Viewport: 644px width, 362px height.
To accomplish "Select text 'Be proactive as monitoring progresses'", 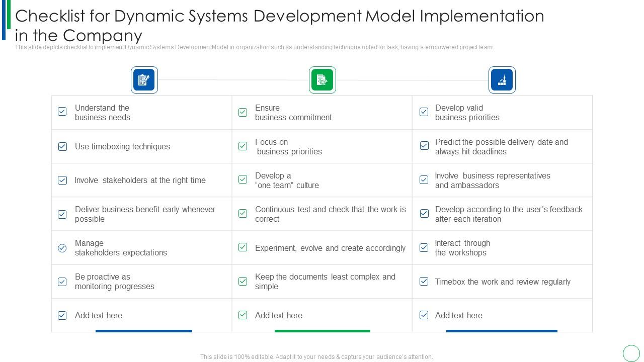I will [115, 282].
